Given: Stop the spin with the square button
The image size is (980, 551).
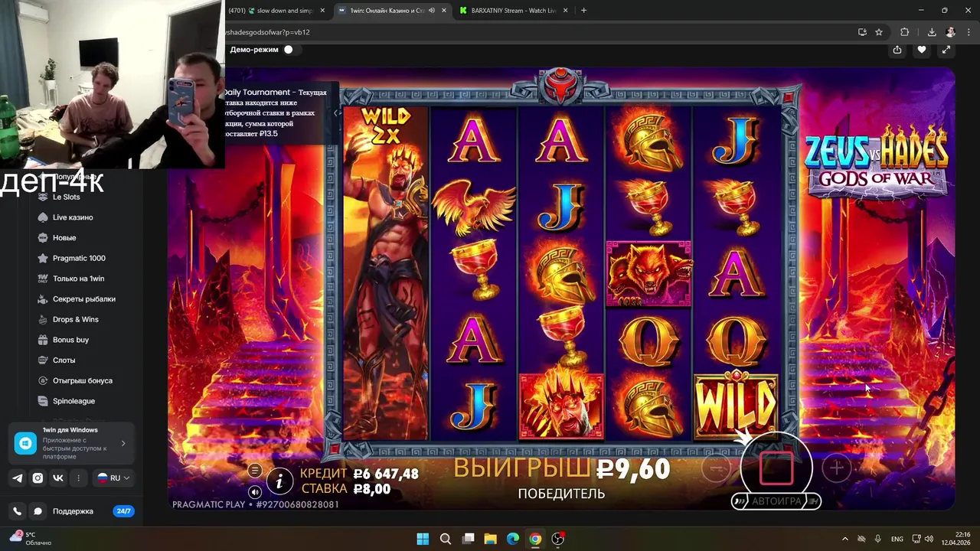Looking at the screenshot, I should click(776, 469).
